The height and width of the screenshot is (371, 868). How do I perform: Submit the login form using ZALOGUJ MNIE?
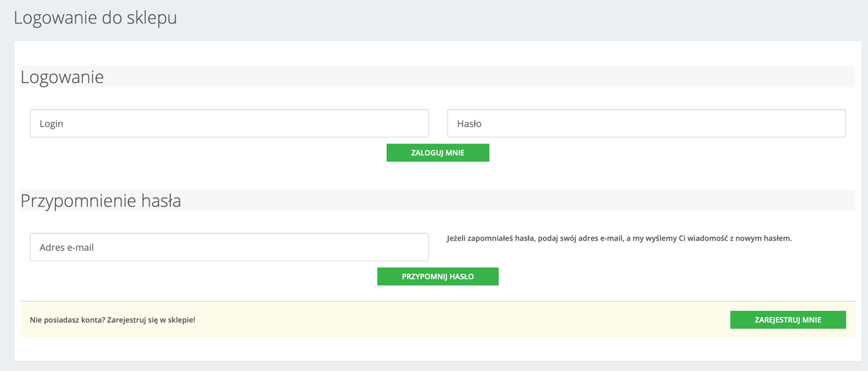pyautogui.click(x=438, y=153)
